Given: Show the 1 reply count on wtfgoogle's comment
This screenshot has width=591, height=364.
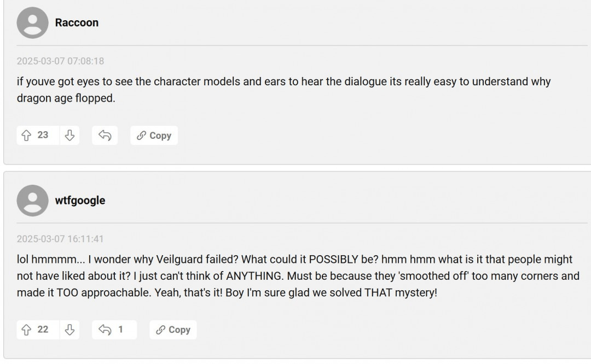Looking at the screenshot, I should click(x=120, y=330).
